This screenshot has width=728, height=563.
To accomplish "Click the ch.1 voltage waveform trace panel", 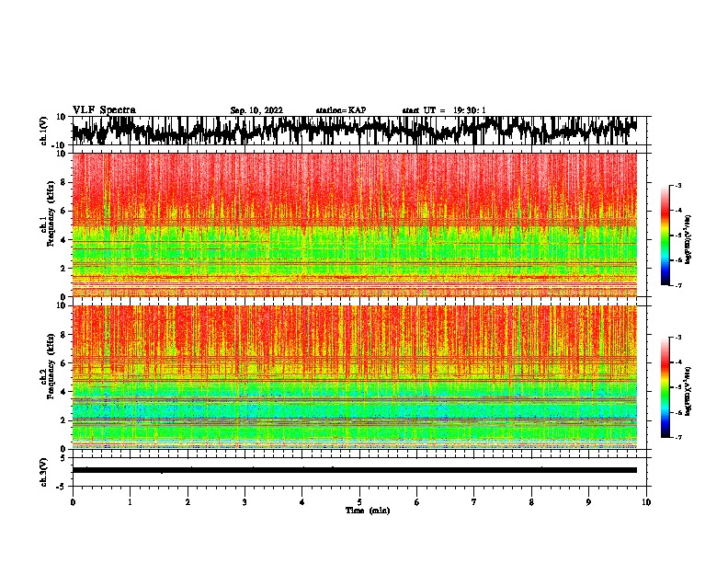I will coord(358,131).
